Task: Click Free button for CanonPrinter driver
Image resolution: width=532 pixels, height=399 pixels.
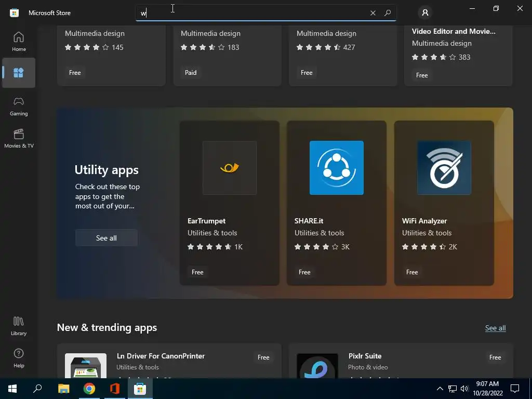Action: [263, 357]
